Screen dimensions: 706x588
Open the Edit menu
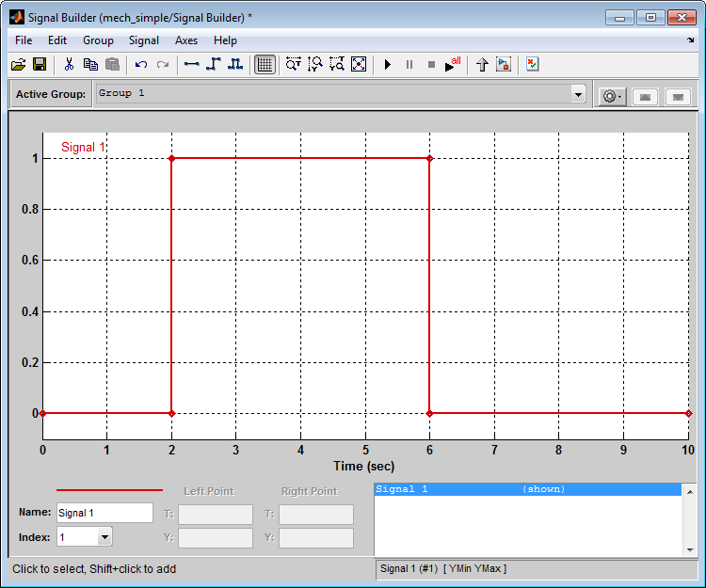[57, 40]
